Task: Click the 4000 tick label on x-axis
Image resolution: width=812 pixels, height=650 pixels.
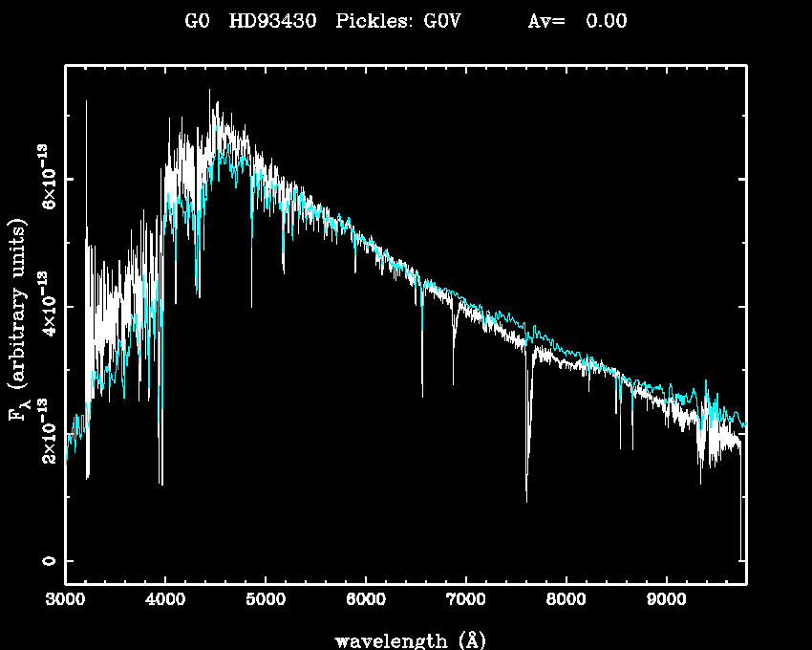Action: tap(165, 601)
